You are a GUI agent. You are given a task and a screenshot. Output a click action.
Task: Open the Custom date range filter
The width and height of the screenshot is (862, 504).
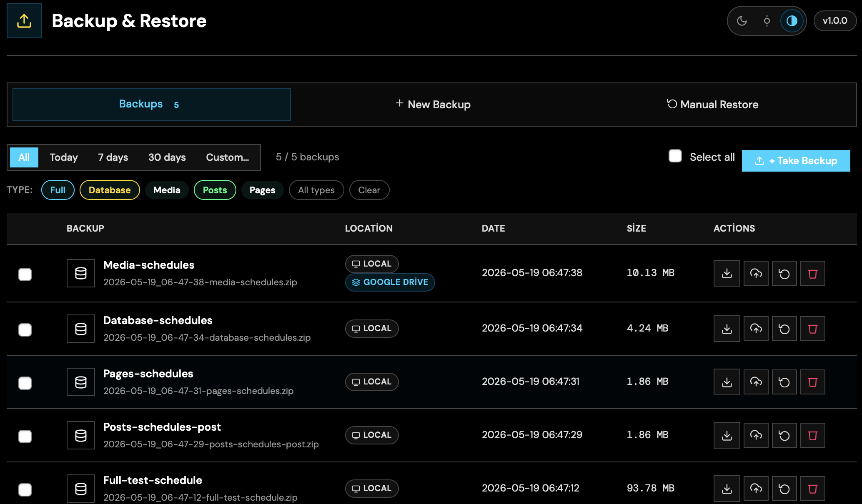228,157
